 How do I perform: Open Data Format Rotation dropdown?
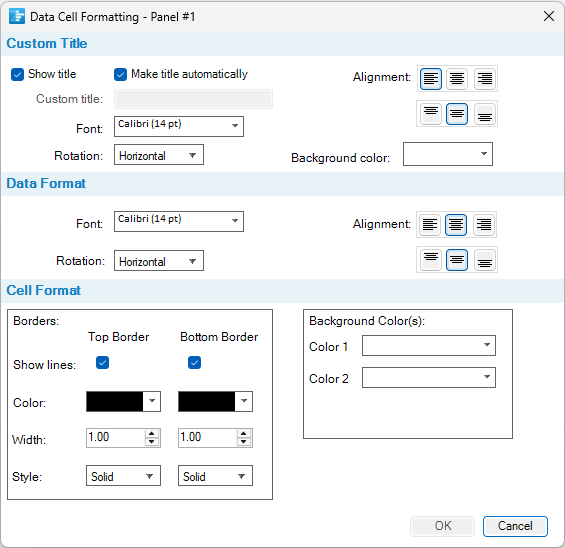tap(159, 260)
